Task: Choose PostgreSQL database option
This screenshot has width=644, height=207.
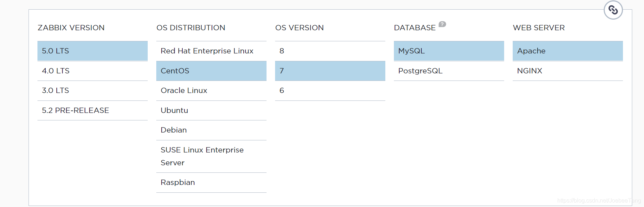Action: pos(449,71)
